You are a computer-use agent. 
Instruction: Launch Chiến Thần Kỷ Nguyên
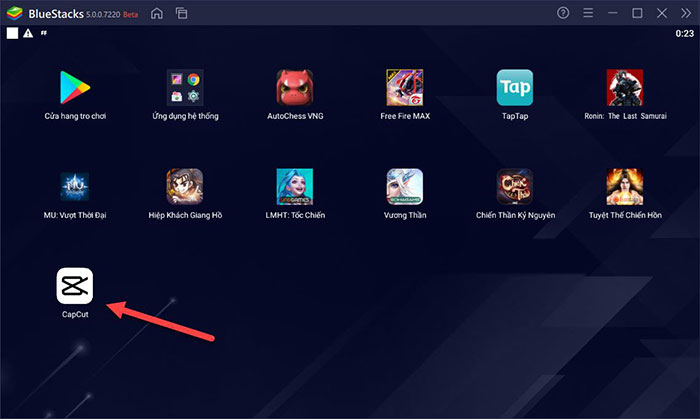515,187
